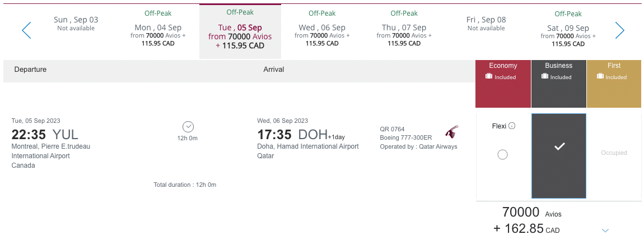Viewport: 644px width, 239px height.
Task: Click the Qatar Airways oryx logo
Action: (x=452, y=132)
